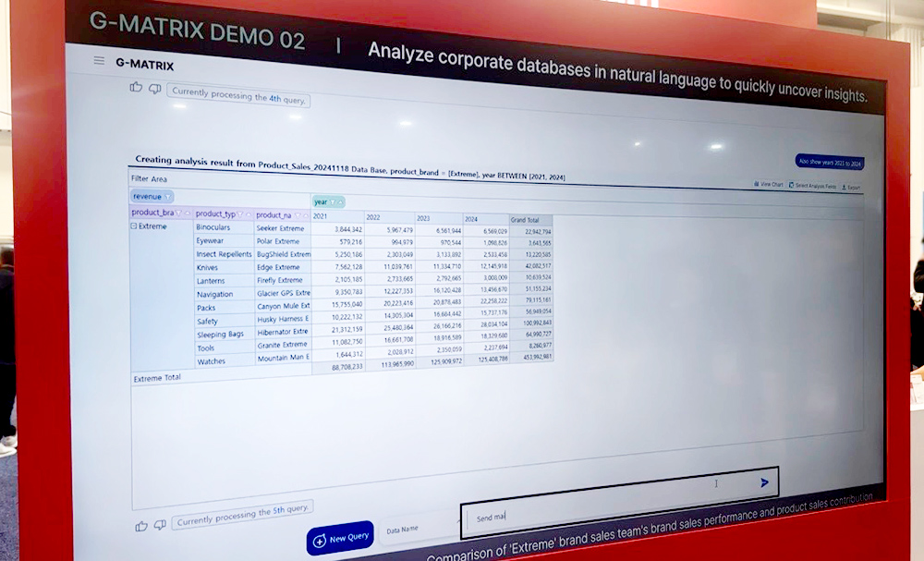Open the revenue field filter icon

(x=167, y=197)
